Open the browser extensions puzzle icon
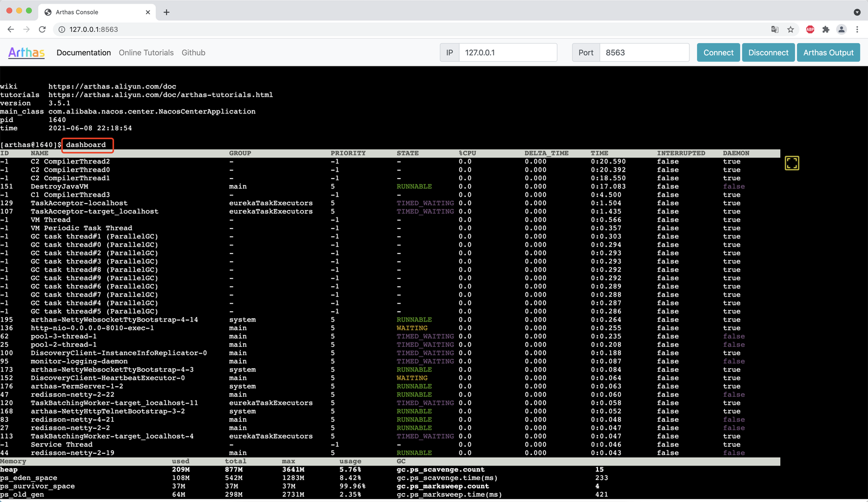Image resolution: width=868 pixels, height=502 pixels. tap(826, 29)
